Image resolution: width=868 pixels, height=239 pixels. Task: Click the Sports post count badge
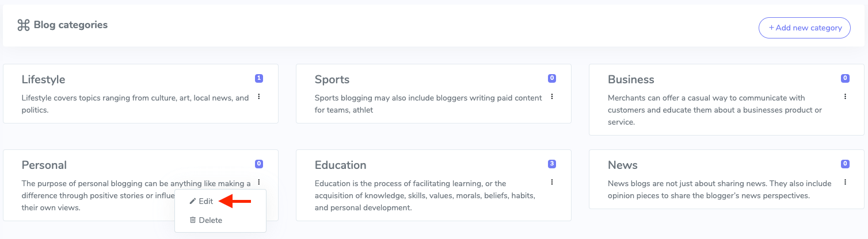point(552,78)
